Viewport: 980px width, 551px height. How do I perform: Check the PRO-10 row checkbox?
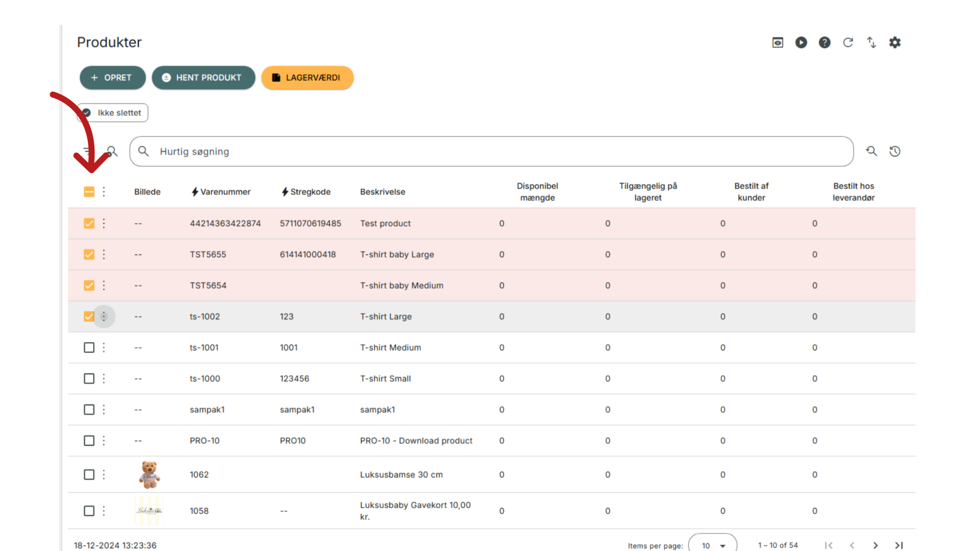pyautogui.click(x=89, y=441)
